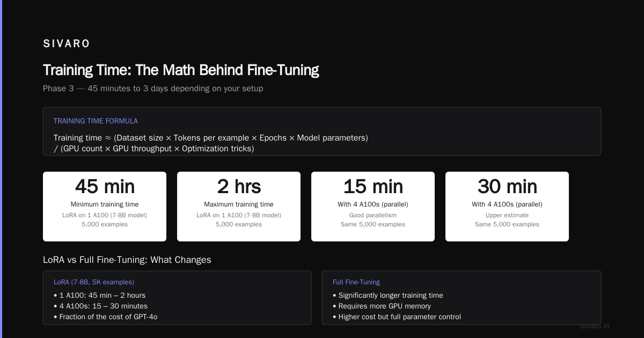The image size is (644, 338).
Task: Click the '4 A100s: 15 – 30 minutes' bullet
Action: tap(101, 306)
